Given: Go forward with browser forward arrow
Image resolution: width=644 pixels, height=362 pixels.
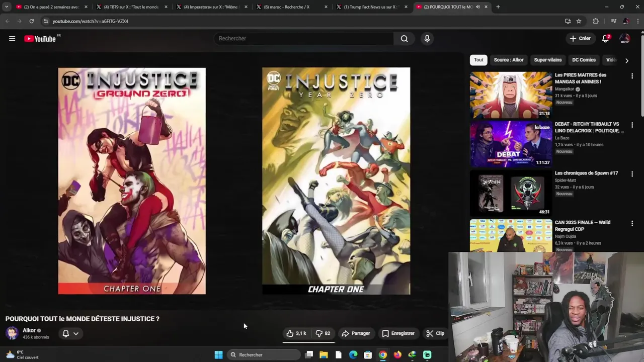Looking at the screenshot, I should [19, 21].
